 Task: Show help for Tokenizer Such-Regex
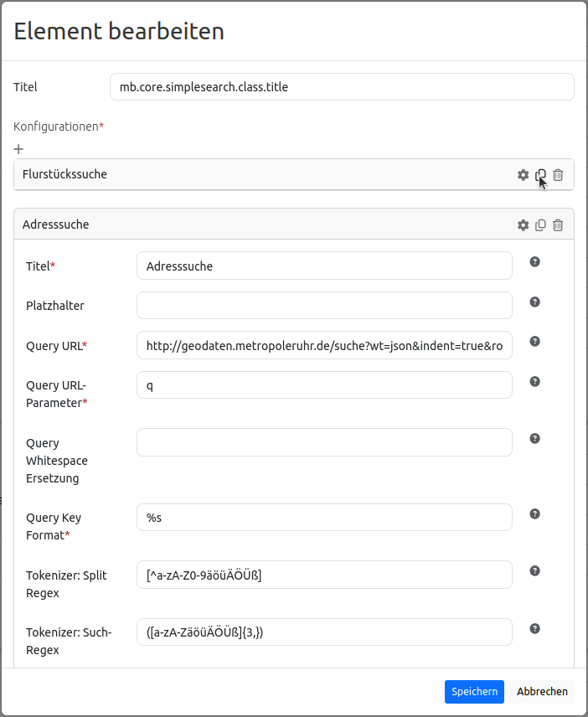[x=535, y=629]
